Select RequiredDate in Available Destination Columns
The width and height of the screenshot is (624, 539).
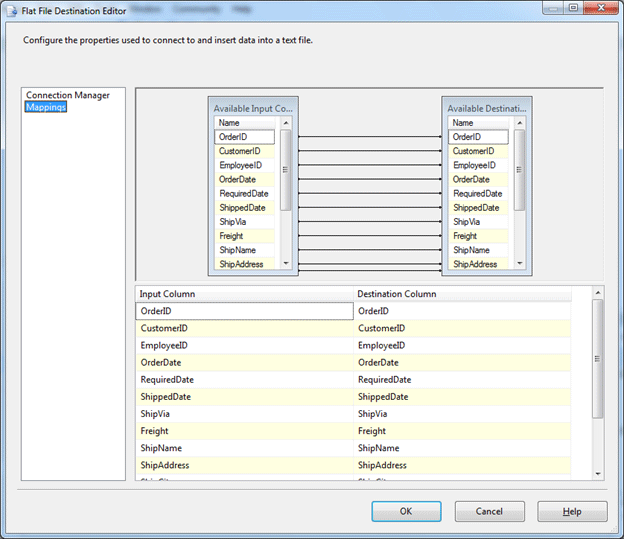478,193
